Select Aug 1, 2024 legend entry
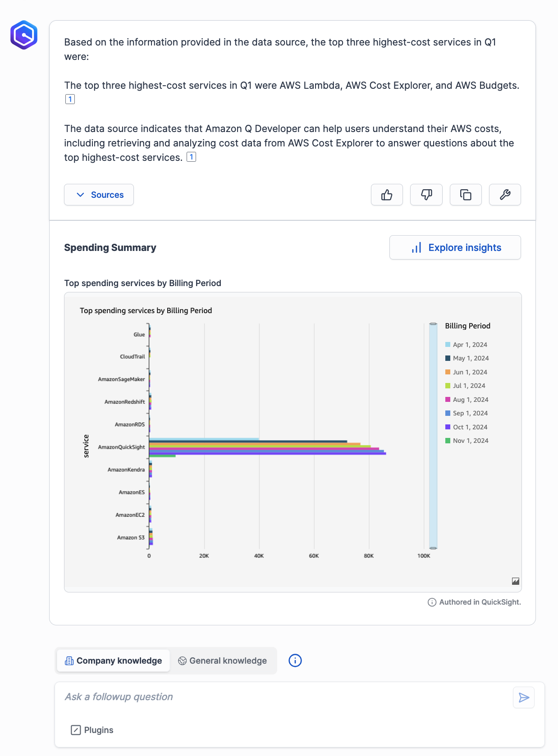The width and height of the screenshot is (558, 756). 467,400
